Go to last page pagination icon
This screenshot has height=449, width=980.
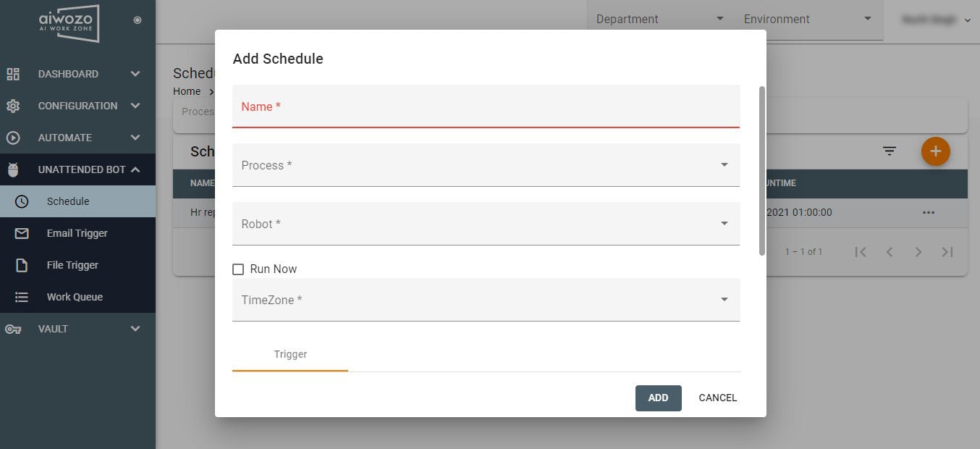(947, 252)
